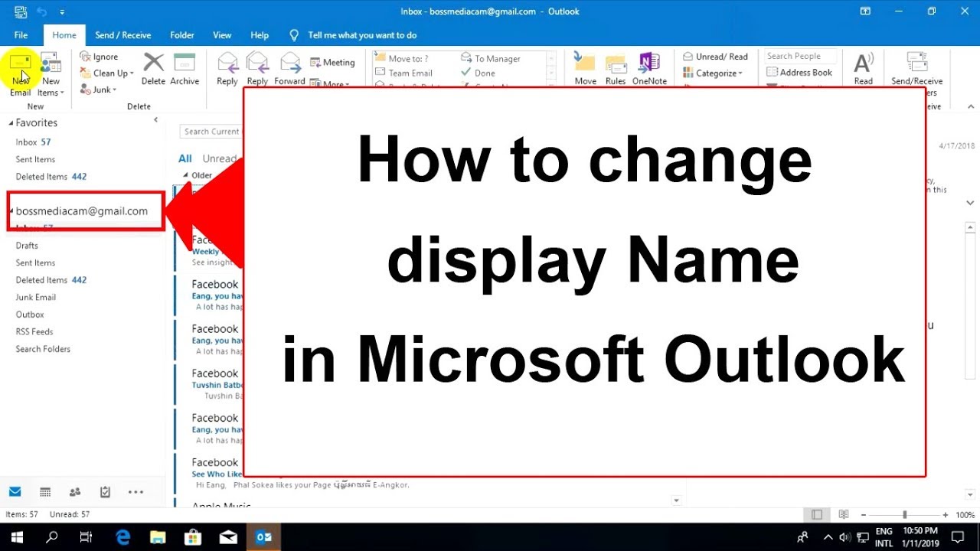Open Ribbon Display Options

(x=865, y=11)
